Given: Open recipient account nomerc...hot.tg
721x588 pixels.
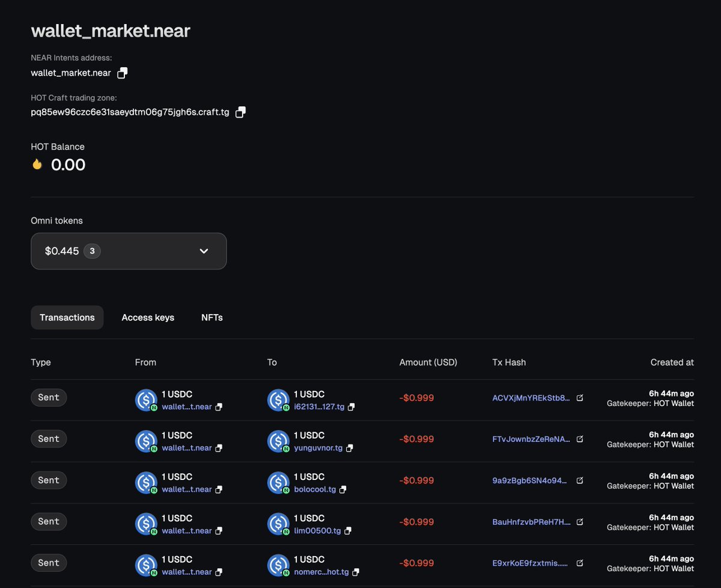Looking at the screenshot, I should point(321,572).
